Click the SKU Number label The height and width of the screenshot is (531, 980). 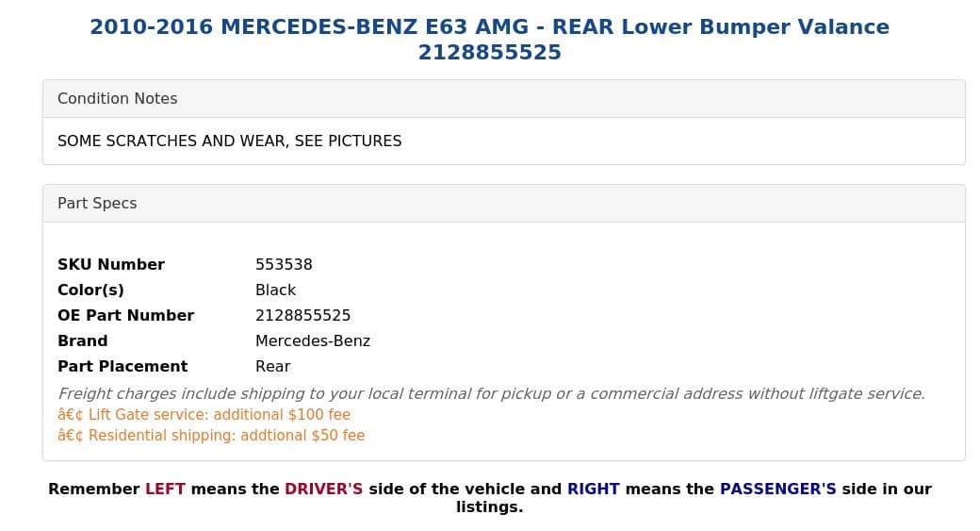point(111,264)
